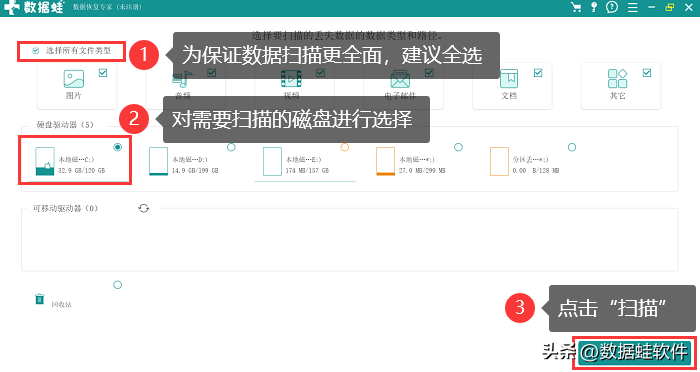Click the 音频 music note icon

[x=182, y=79]
